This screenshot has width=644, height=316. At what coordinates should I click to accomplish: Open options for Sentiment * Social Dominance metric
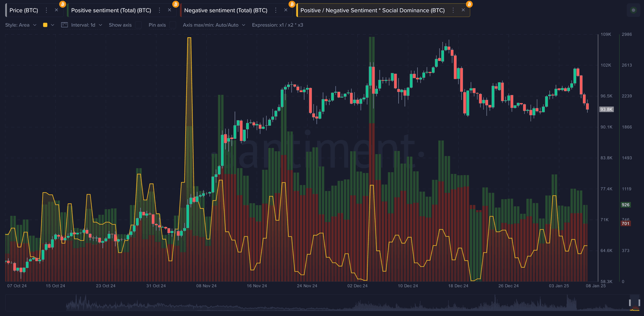(x=453, y=10)
